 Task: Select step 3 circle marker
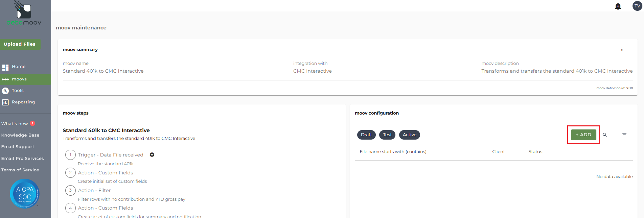(x=70, y=190)
